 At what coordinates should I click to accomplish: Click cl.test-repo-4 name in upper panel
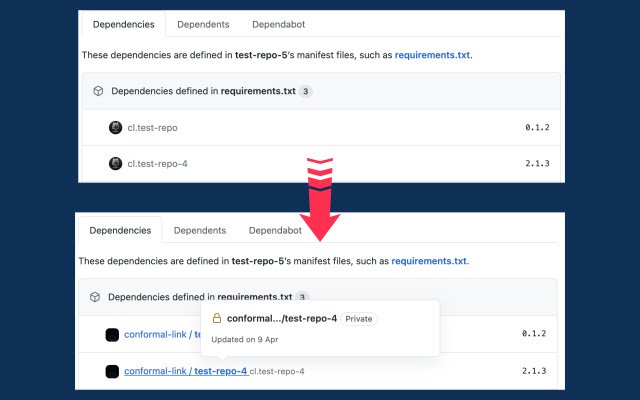[157, 164]
